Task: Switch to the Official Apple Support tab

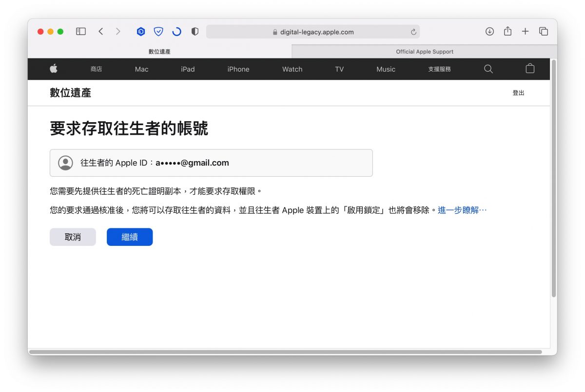Action: [x=424, y=52]
